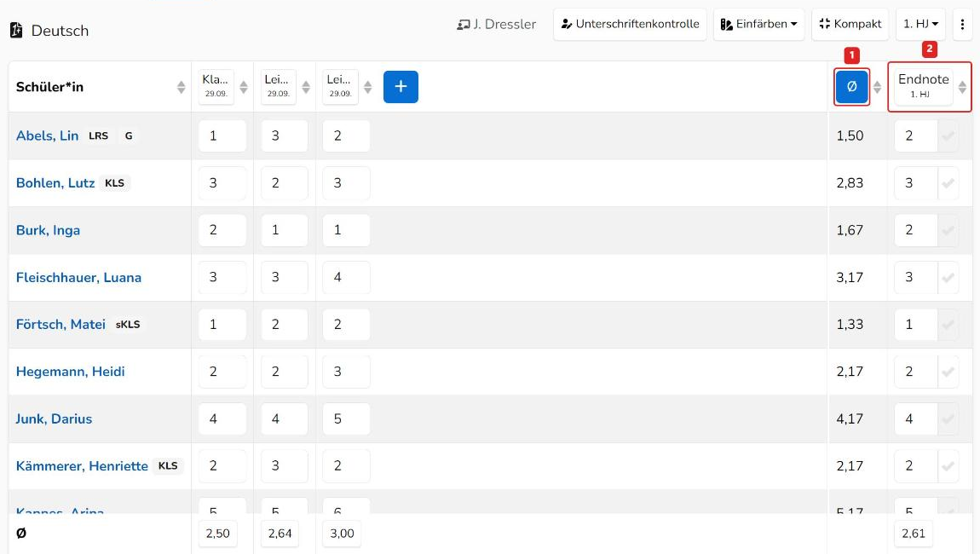The image size is (980, 554).
Task: Confirm Endnote checkmark for Bohlen, Lutz
Action: pos(948,183)
